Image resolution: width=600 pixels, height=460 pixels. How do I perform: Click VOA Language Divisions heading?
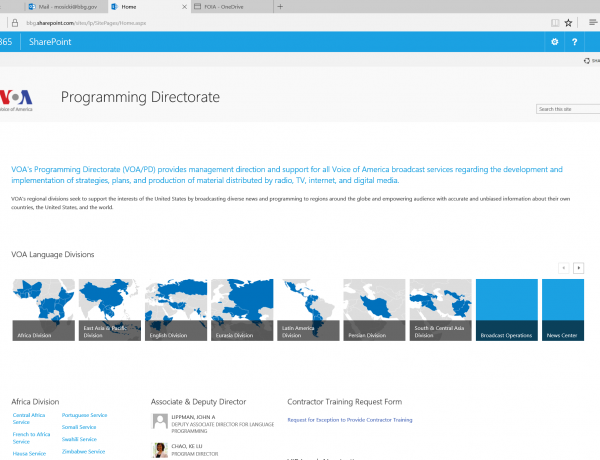pos(53,254)
